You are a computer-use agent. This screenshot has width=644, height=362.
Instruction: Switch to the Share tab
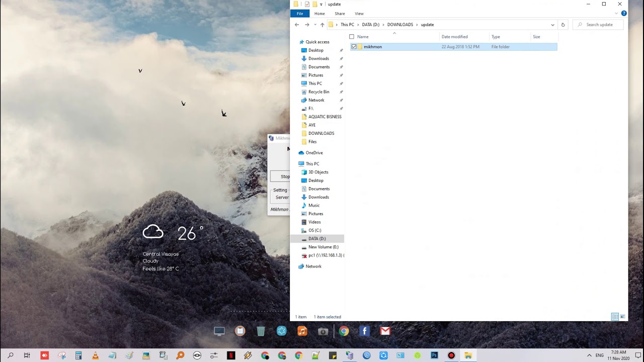[340, 14]
